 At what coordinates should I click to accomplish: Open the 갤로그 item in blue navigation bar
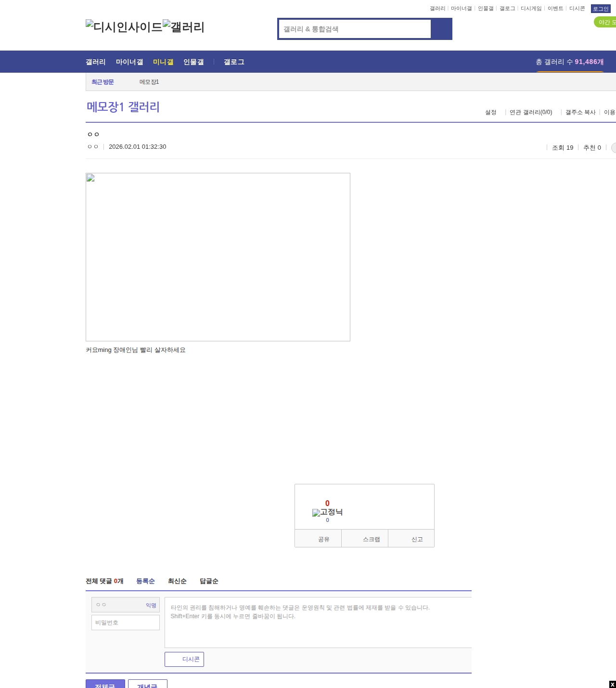(234, 62)
